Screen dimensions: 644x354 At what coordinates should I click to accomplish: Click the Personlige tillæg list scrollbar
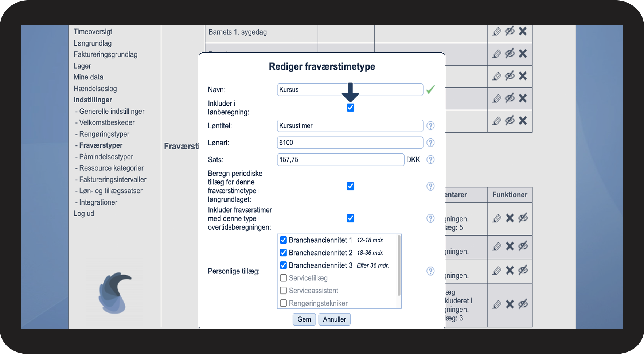tap(399, 265)
